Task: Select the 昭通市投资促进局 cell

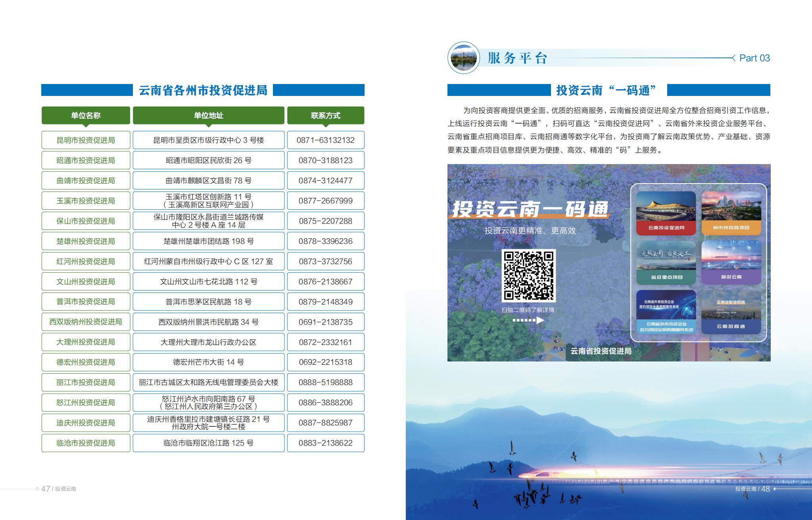Action: [86, 161]
